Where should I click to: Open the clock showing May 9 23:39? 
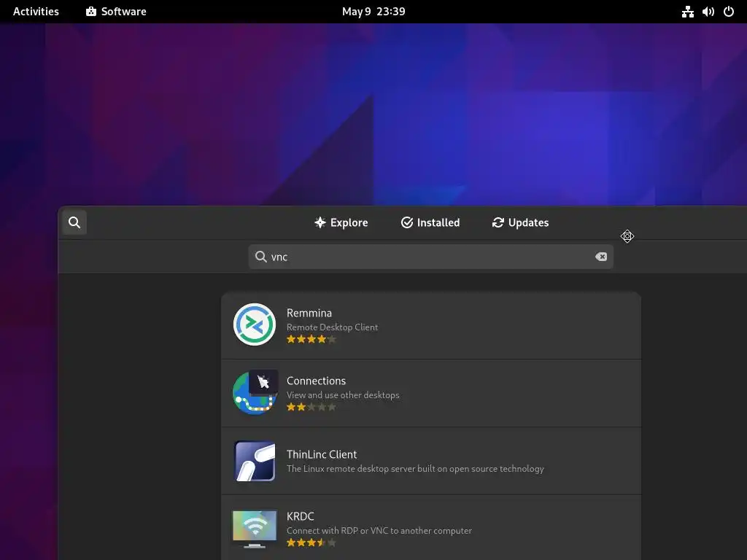pos(373,12)
